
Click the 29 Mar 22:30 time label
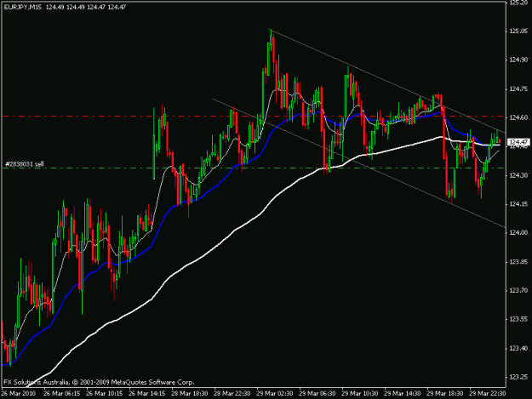point(488,394)
